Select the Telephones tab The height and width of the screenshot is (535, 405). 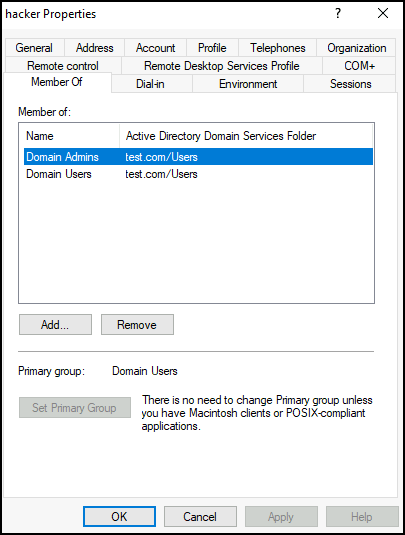click(278, 48)
